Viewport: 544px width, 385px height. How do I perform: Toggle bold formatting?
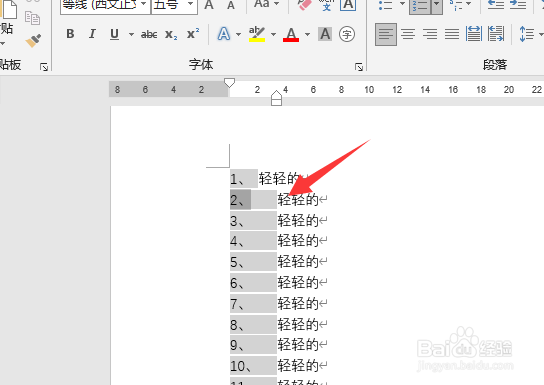(x=70, y=34)
